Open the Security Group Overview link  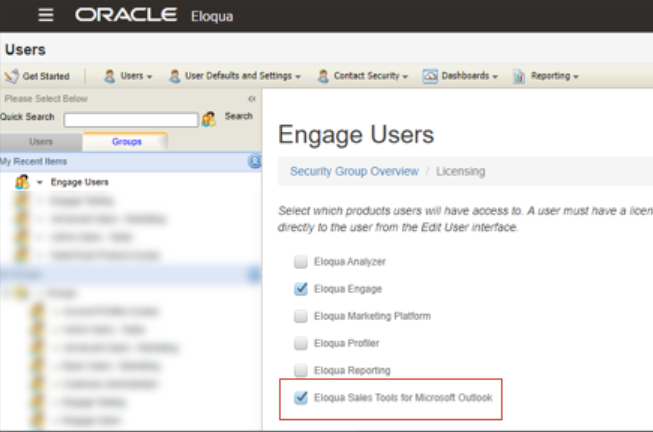point(354,171)
